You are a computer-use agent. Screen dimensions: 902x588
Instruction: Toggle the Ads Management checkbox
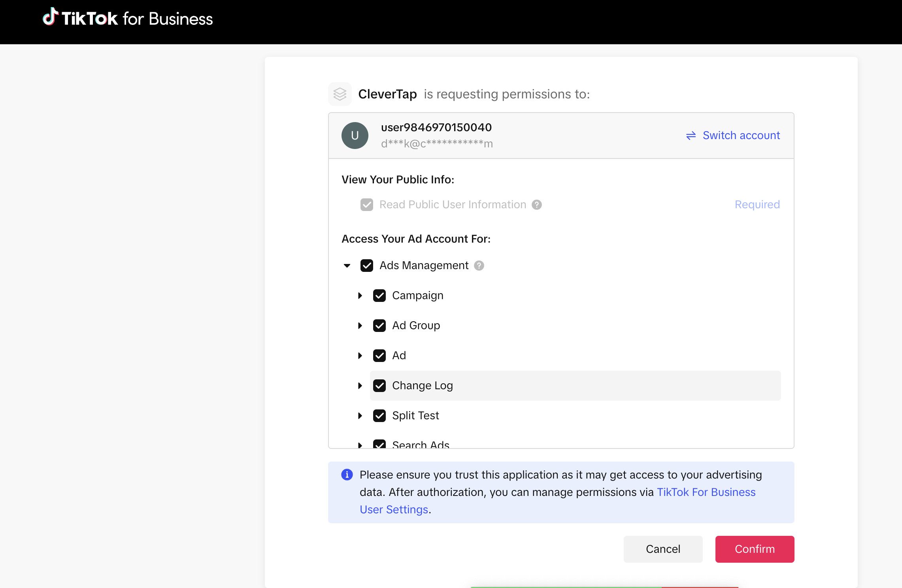(367, 266)
